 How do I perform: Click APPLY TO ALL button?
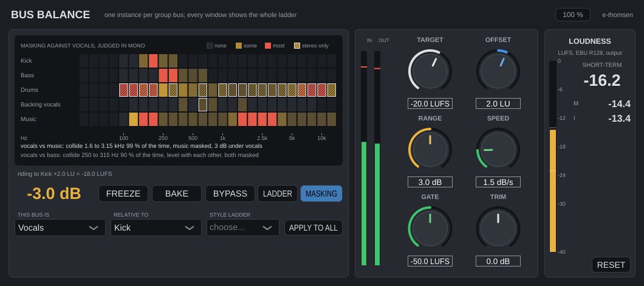coord(313,228)
